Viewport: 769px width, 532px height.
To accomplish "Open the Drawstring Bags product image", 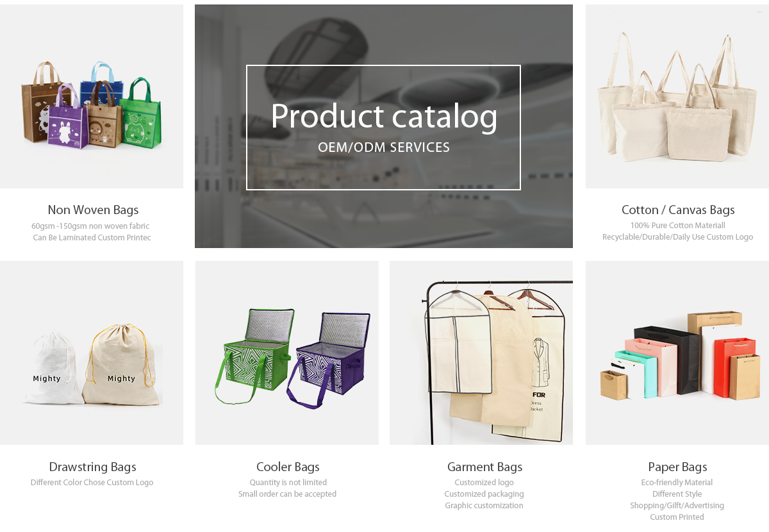I will click(x=92, y=353).
